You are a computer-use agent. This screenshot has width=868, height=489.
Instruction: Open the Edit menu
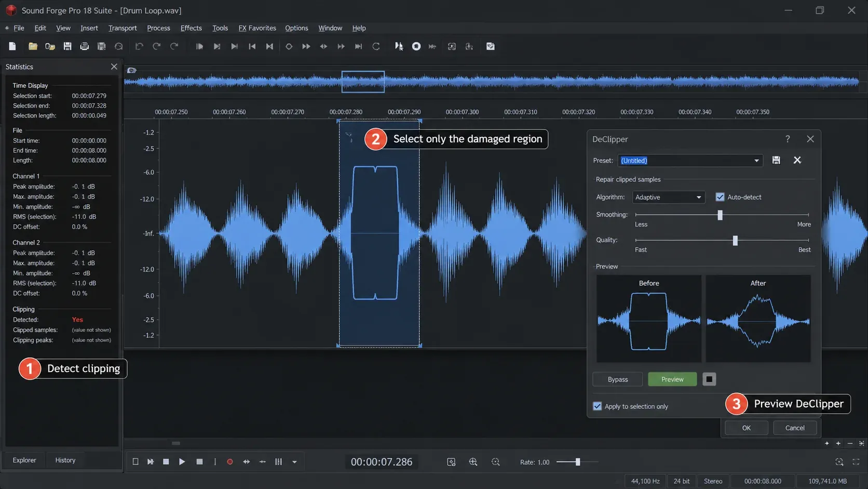(x=40, y=28)
